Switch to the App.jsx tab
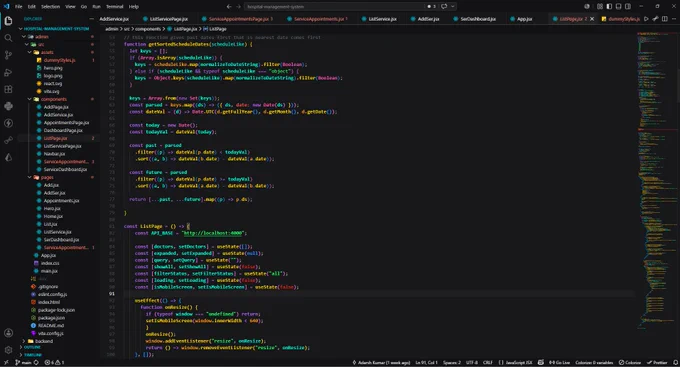 point(521,19)
